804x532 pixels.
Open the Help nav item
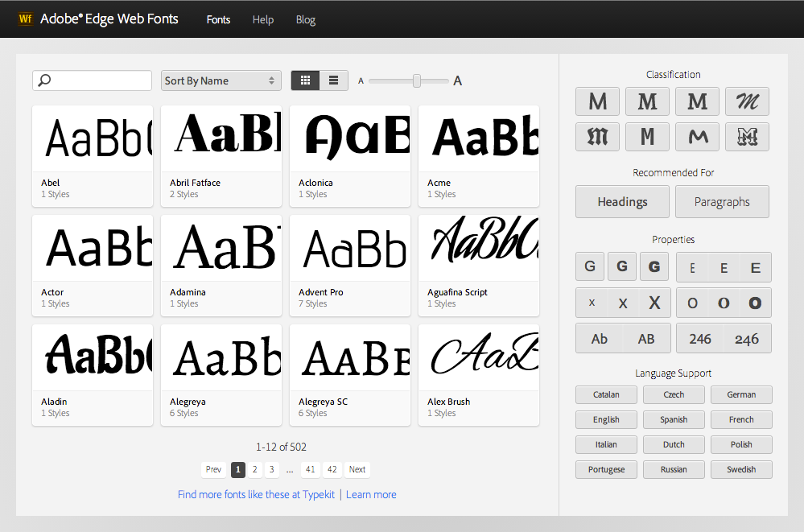coord(263,19)
